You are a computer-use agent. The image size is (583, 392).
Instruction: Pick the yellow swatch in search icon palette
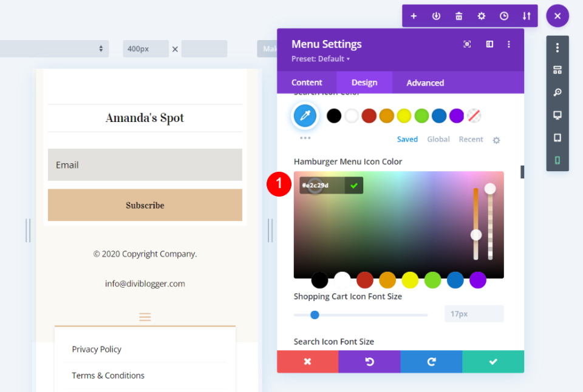point(404,115)
